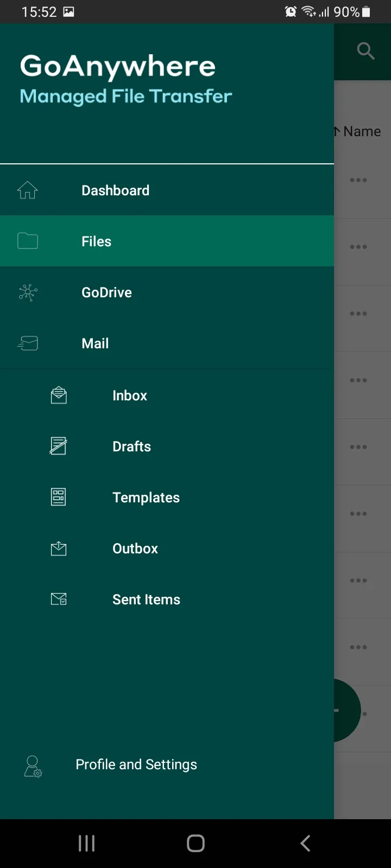
Task: Tap the Wi-Fi signal icon in status bar
Action: pyautogui.click(x=309, y=11)
